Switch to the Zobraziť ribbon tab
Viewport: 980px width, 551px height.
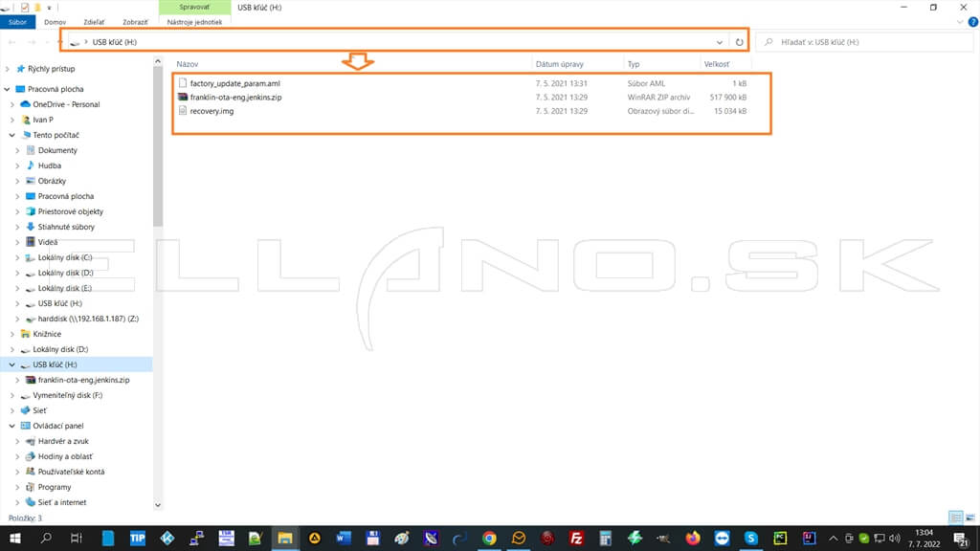[x=135, y=22]
